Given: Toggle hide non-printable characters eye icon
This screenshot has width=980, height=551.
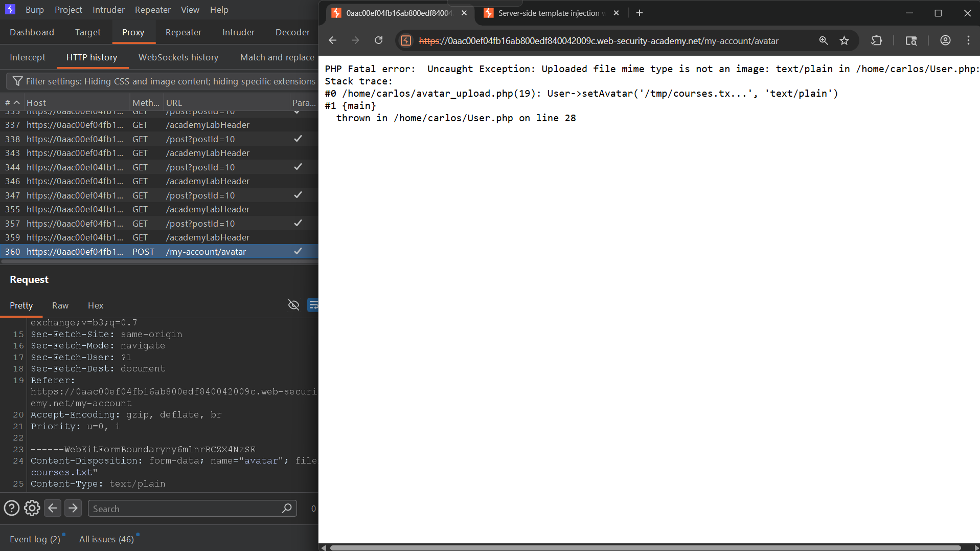Looking at the screenshot, I should (293, 305).
